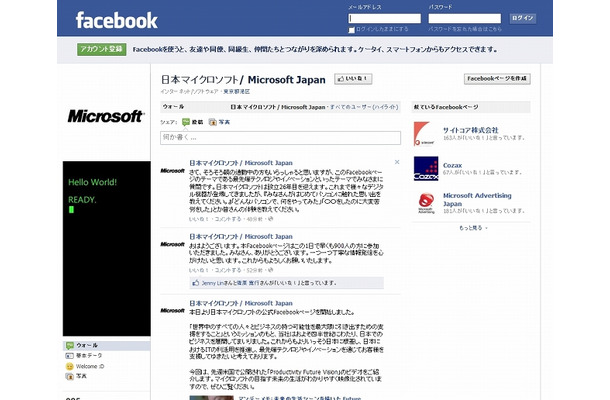Click the 何か書く write-something text box
Viewport: 610px width, 400px height.
[x=280, y=138]
